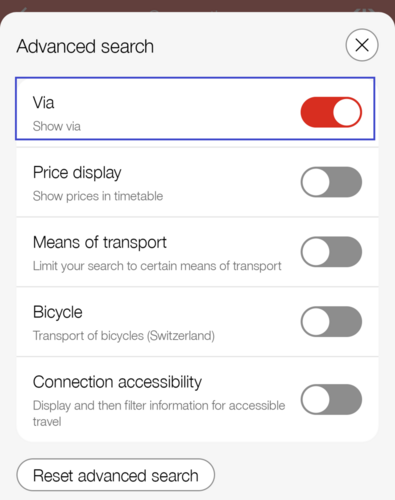
Task: Click 'Show prices in timetable' text
Action: [98, 196]
